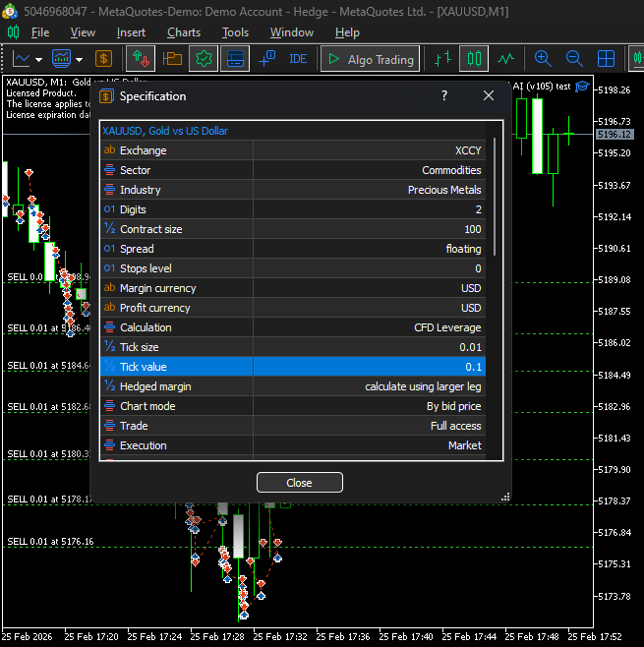Click the MetaTrader app icon in title bar
This screenshot has height=647, width=644.
tap(10, 11)
